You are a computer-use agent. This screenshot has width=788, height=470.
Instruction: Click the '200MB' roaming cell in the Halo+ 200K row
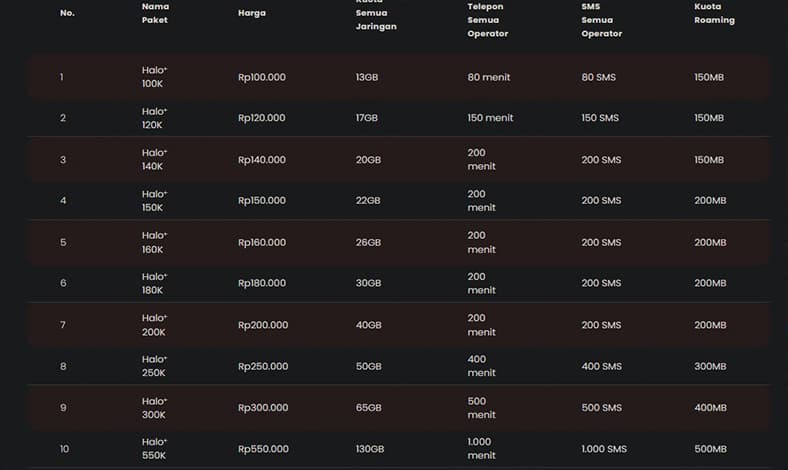(x=711, y=325)
